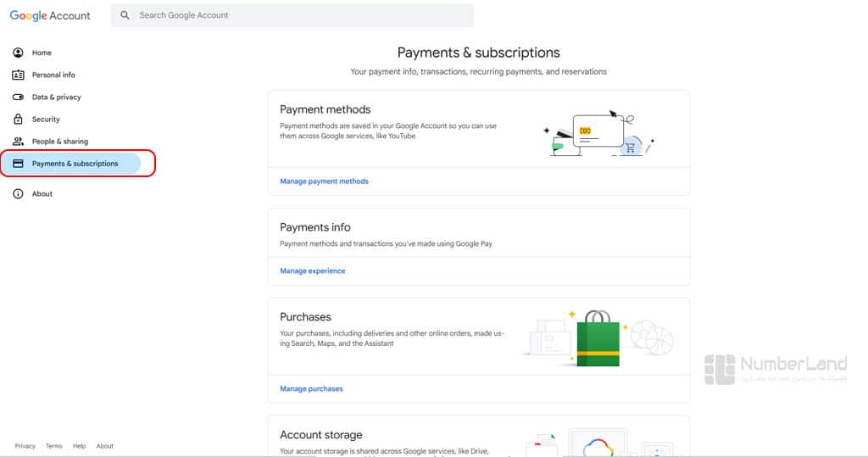Click the Account storage card heading

(320, 435)
